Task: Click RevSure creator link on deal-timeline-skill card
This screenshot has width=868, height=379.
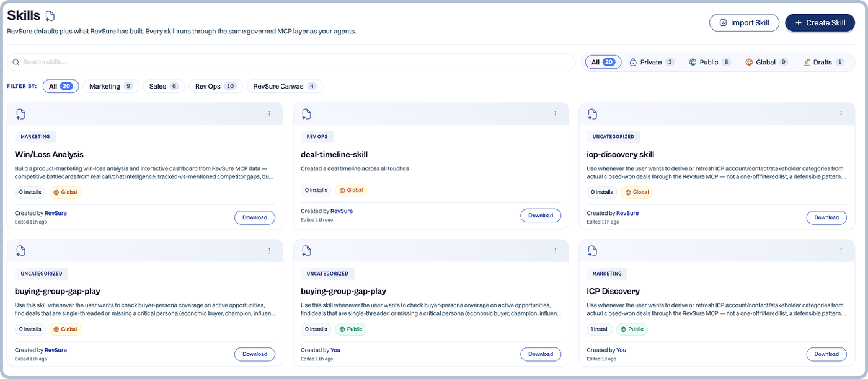Action: 342,211
